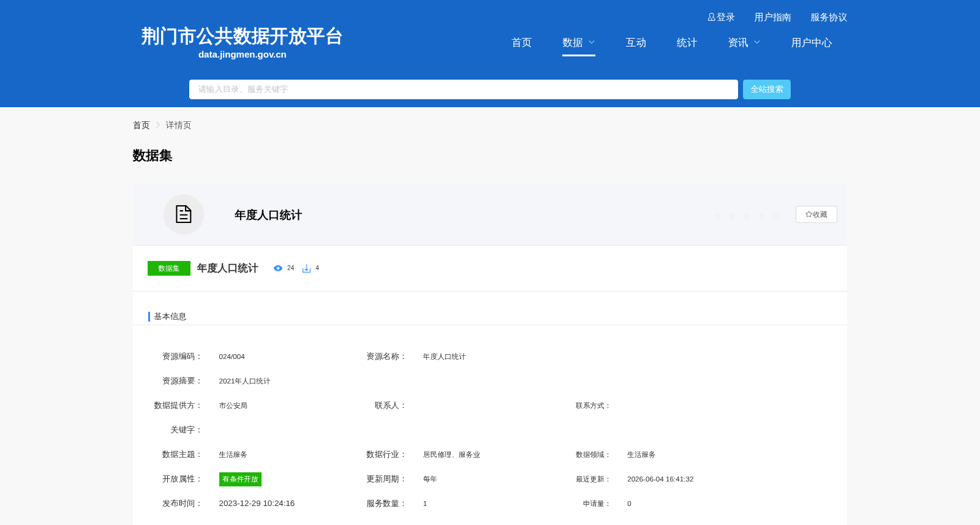Click the industry value 居民修理、服务业
Viewport: 980px width, 525px height.
coord(451,455)
